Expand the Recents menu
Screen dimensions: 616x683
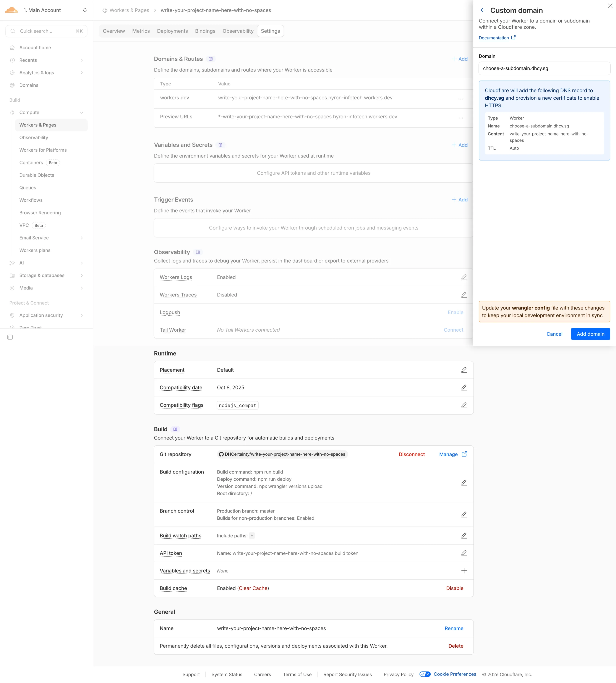click(x=82, y=60)
